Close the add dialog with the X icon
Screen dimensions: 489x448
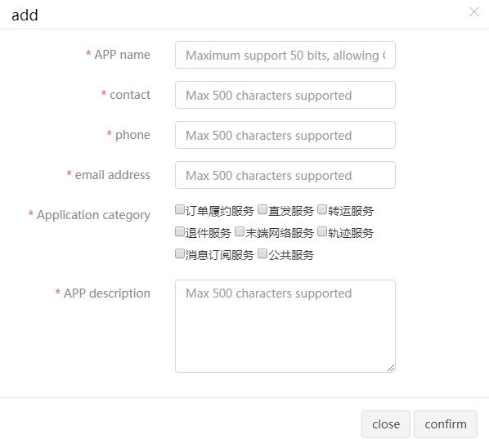[474, 11]
